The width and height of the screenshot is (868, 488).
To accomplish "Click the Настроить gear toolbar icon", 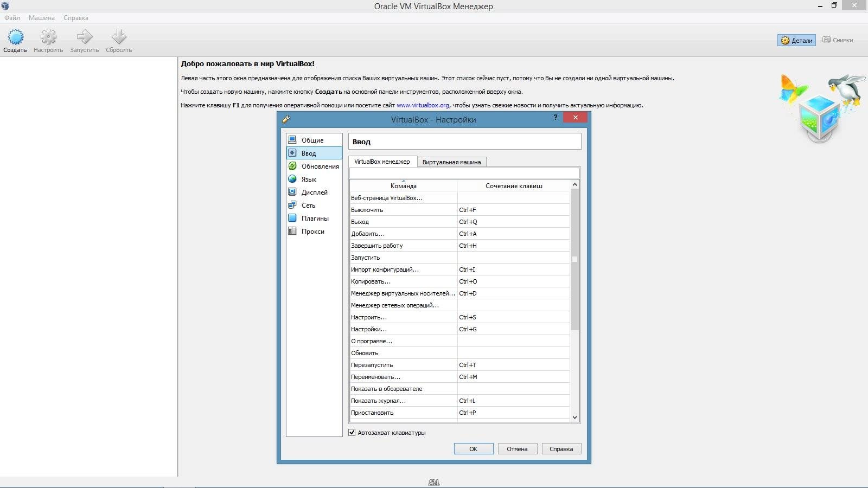I will coord(48,37).
